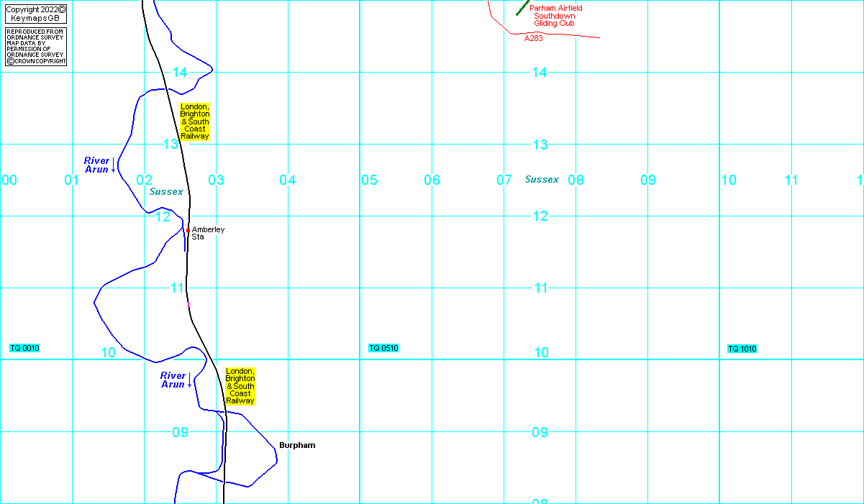The height and width of the screenshot is (504, 864).
Task: Click the upper London Brighton Railway yellow label
Action: tap(195, 122)
